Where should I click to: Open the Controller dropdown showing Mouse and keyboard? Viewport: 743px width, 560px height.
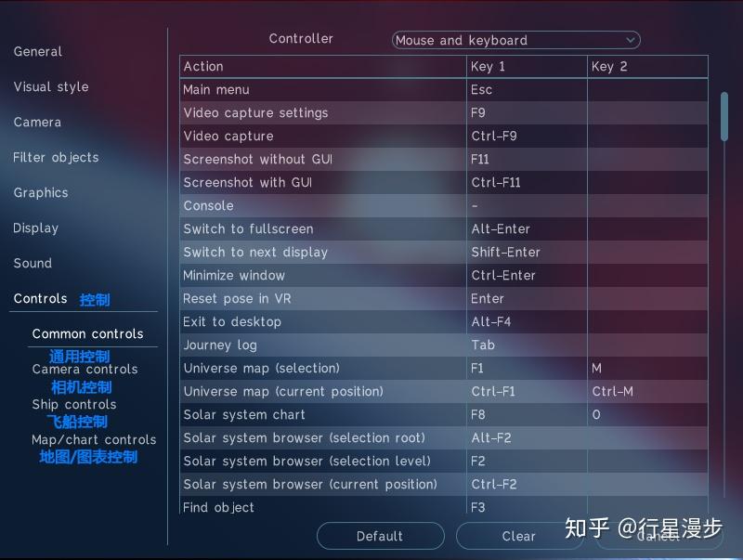pos(515,40)
